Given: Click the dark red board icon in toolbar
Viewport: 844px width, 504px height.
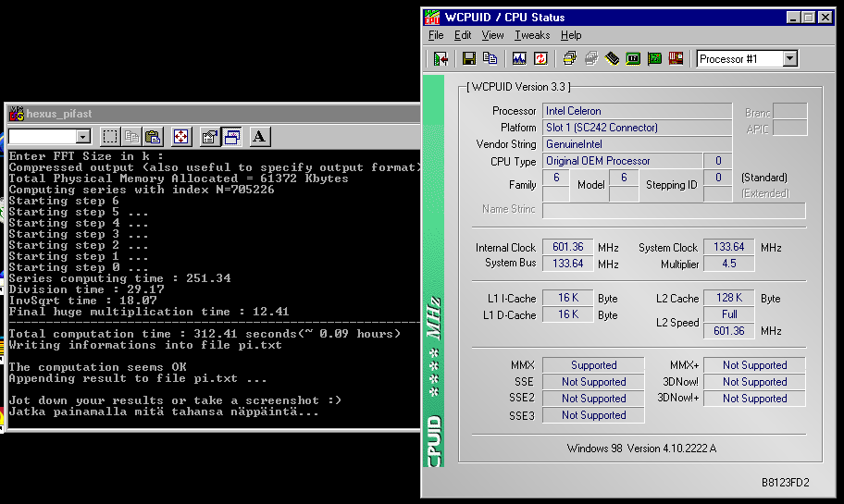Looking at the screenshot, I should [x=676, y=58].
